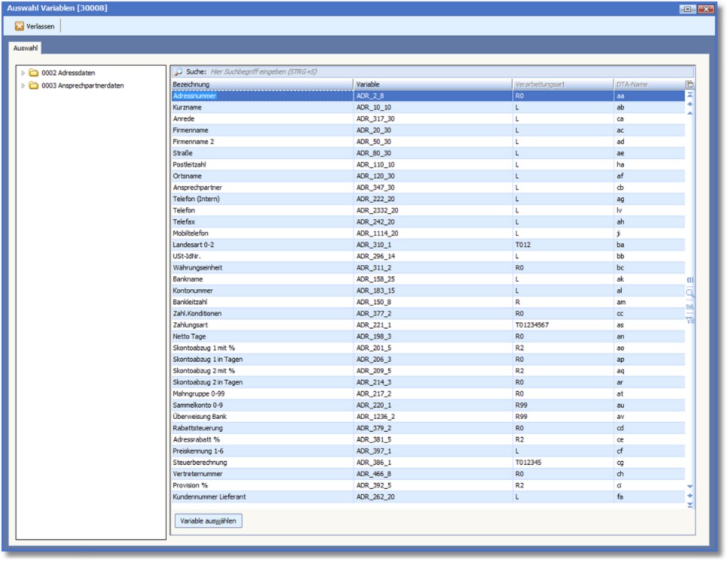Jump to the first row with top arrow
Image resolution: width=728 pixels, height=562 pixels.
tap(690, 96)
